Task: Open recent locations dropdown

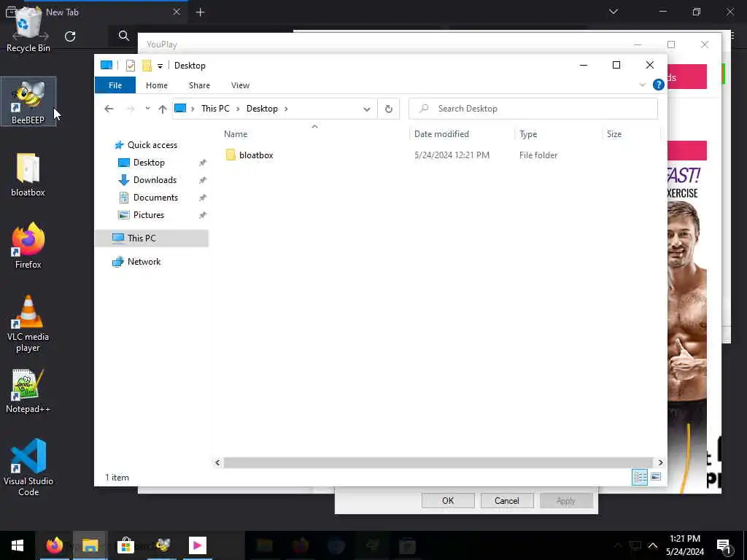Action: tap(147, 109)
